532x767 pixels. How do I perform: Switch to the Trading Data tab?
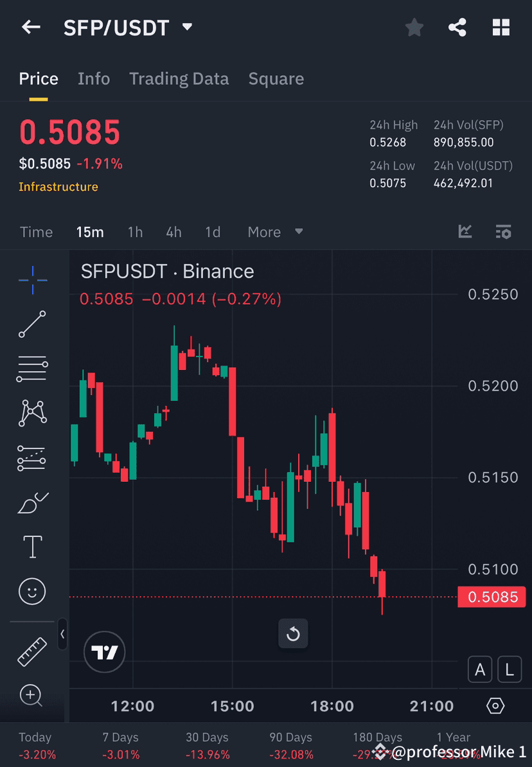(179, 78)
